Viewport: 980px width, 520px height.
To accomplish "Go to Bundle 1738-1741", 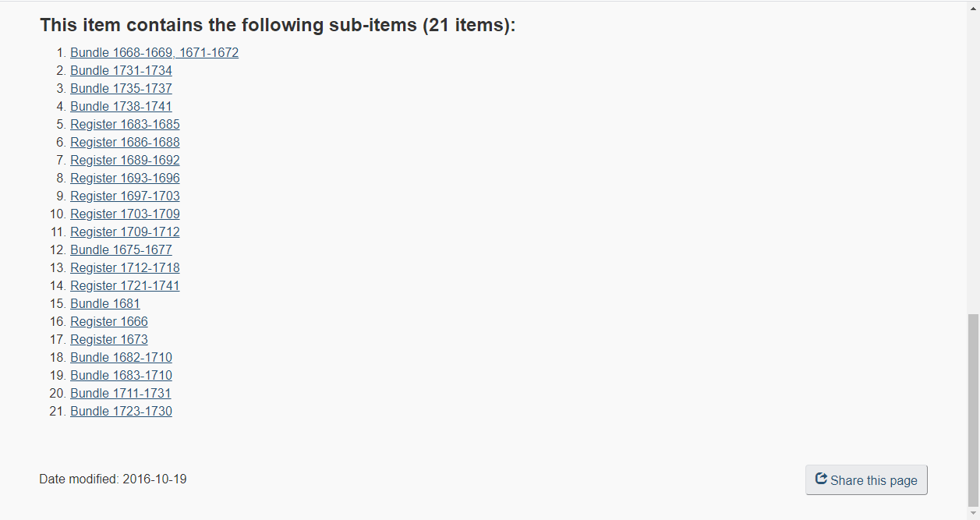I will (x=121, y=107).
